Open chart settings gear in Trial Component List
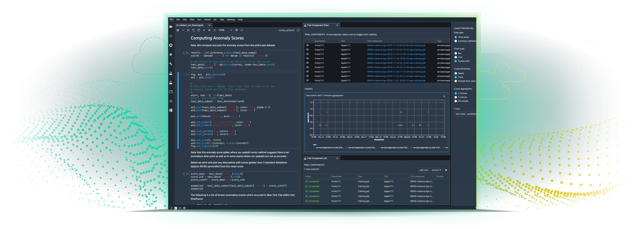The image size is (644, 229). (446, 170)
